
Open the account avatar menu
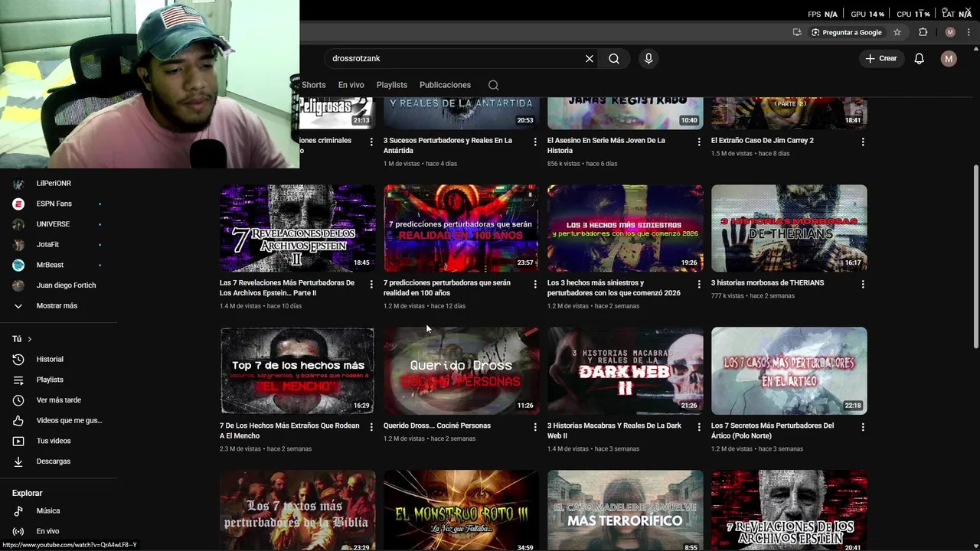949,58
